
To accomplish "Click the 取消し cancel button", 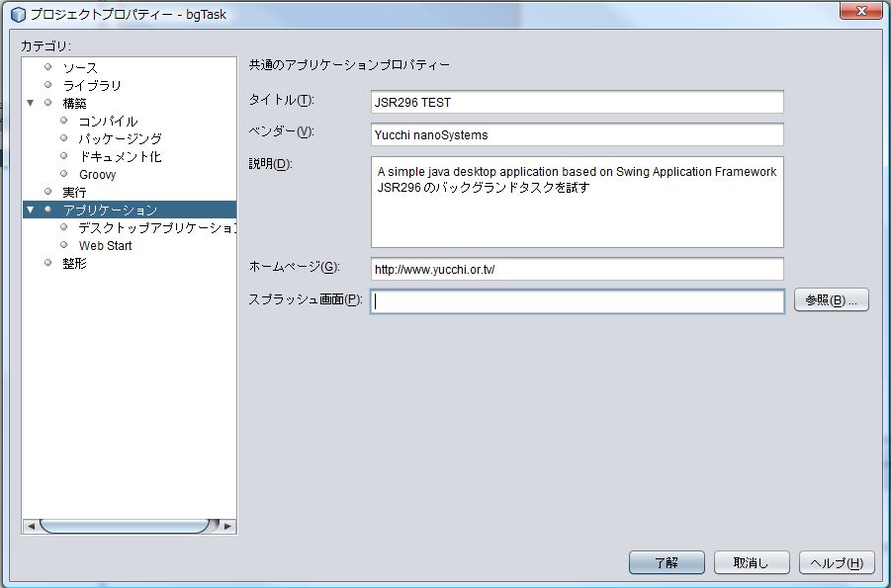I will (752, 562).
